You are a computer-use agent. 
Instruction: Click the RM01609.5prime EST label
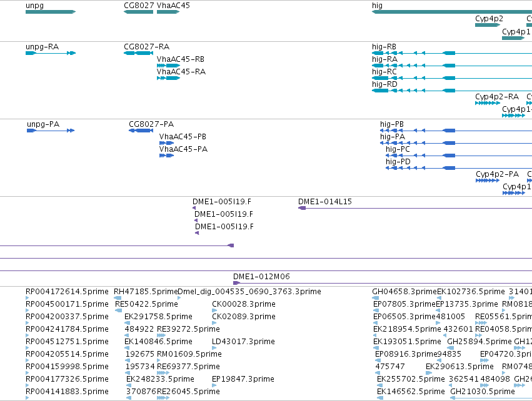189,354
